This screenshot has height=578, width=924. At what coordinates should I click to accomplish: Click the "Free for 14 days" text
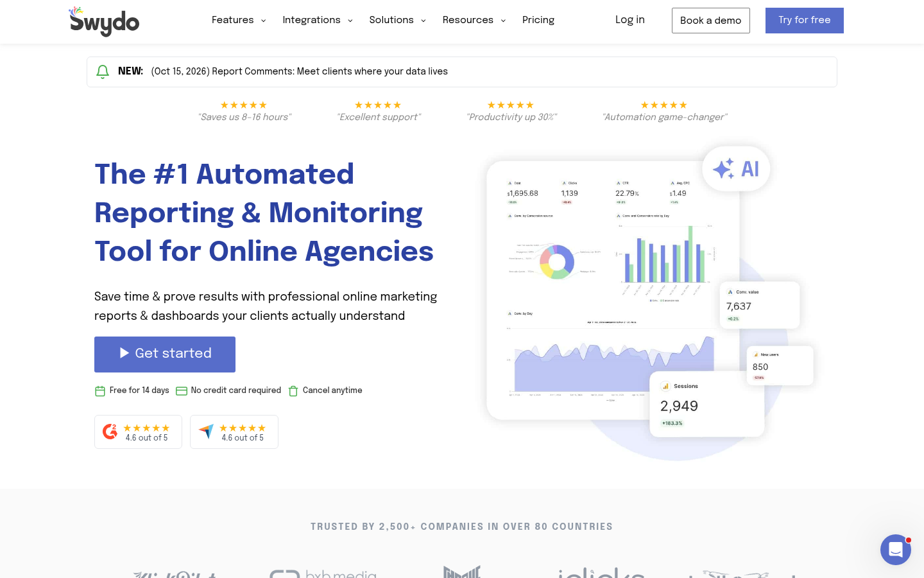pyautogui.click(x=139, y=390)
